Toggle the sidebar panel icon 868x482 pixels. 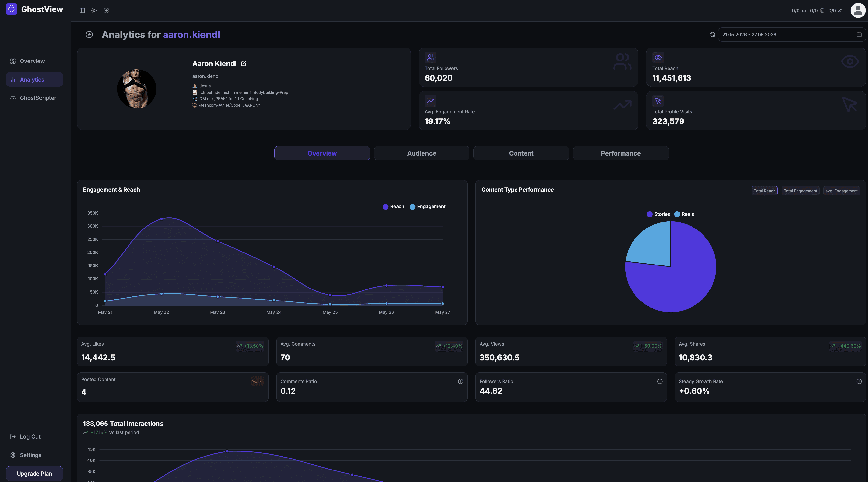click(82, 11)
